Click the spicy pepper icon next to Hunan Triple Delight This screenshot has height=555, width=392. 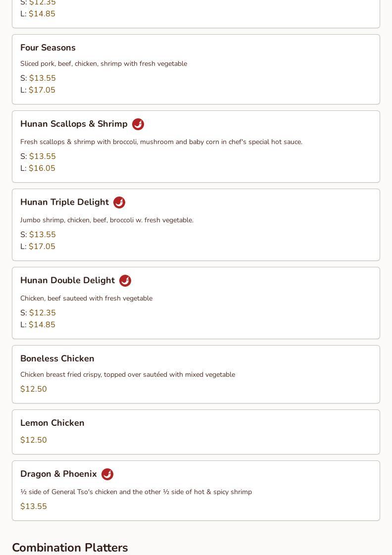click(x=119, y=202)
